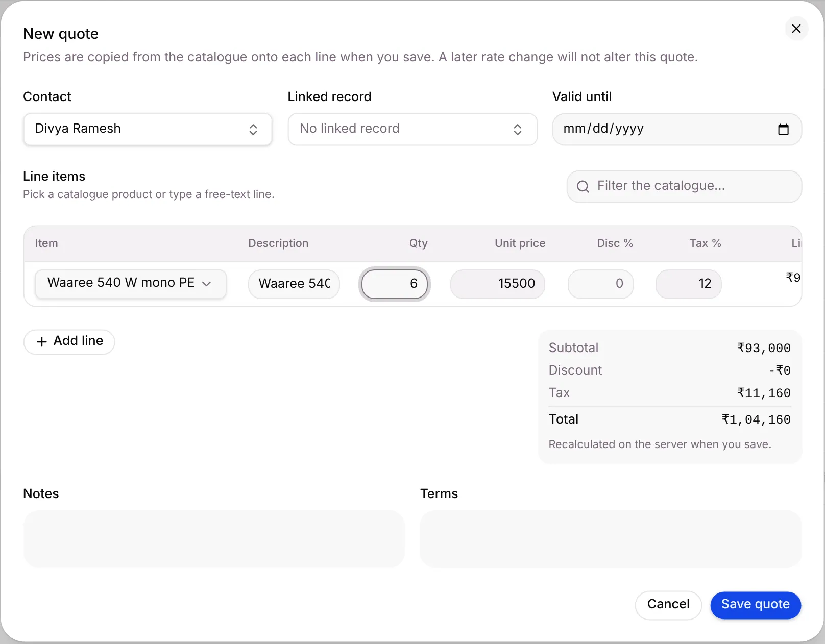Open the Linked record dropdown

click(412, 129)
